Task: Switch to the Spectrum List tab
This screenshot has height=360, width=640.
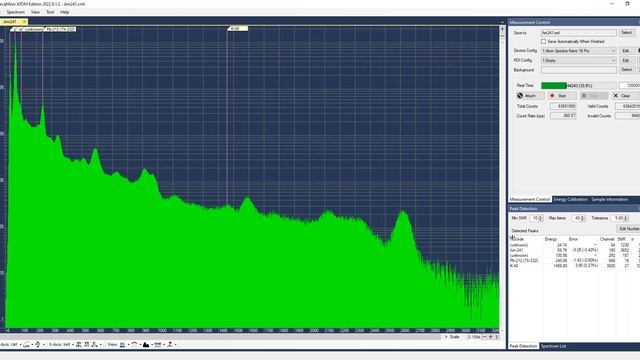Action: (553, 346)
